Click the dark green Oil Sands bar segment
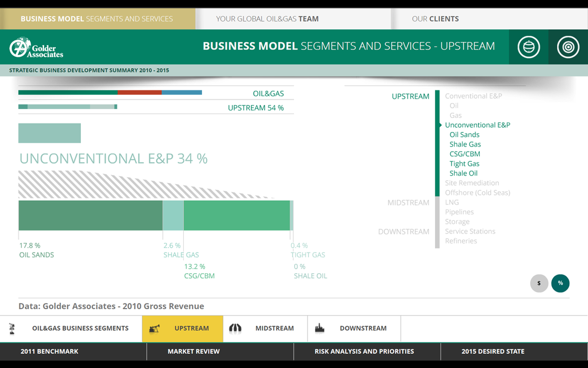 click(x=90, y=216)
